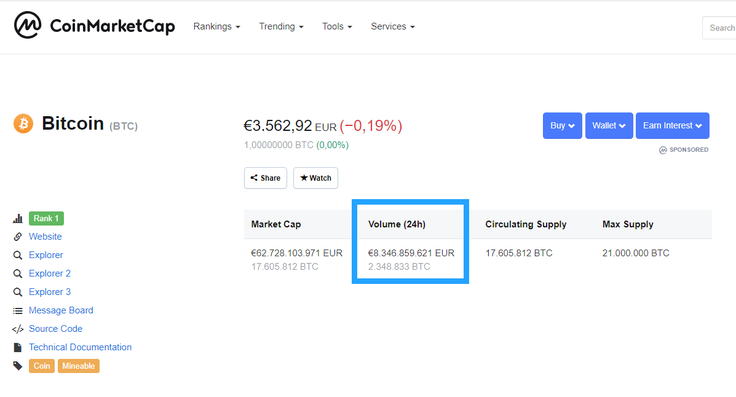Click the 21.000.000 BTC max supply value

point(636,253)
